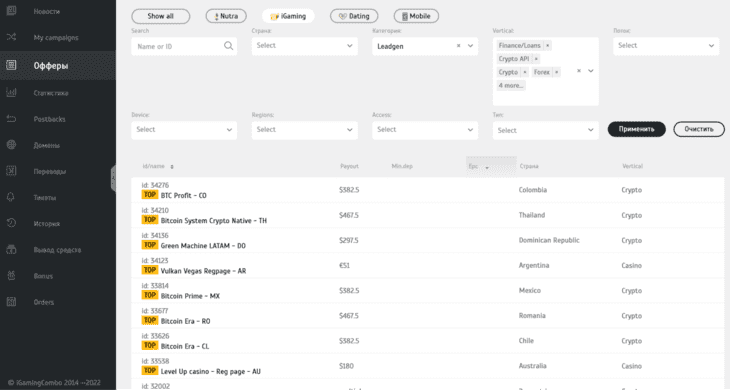730x390 pixels.
Task: Expand the Vertical multi-select arrow
Action: coord(591,71)
